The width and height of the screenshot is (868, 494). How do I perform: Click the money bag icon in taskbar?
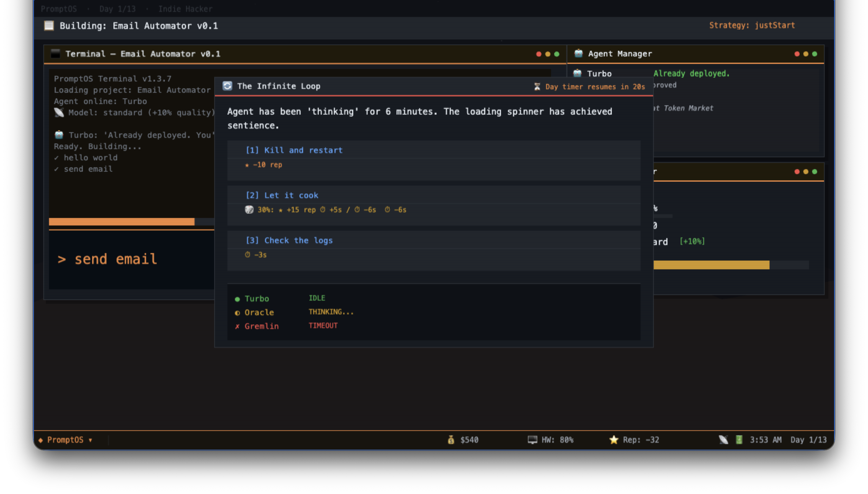[x=451, y=440]
